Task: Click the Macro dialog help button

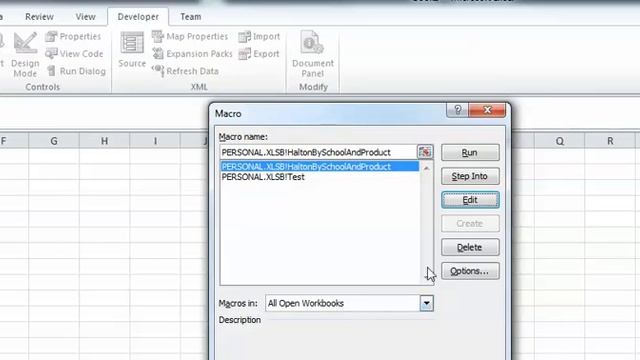Action: [458, 110]
